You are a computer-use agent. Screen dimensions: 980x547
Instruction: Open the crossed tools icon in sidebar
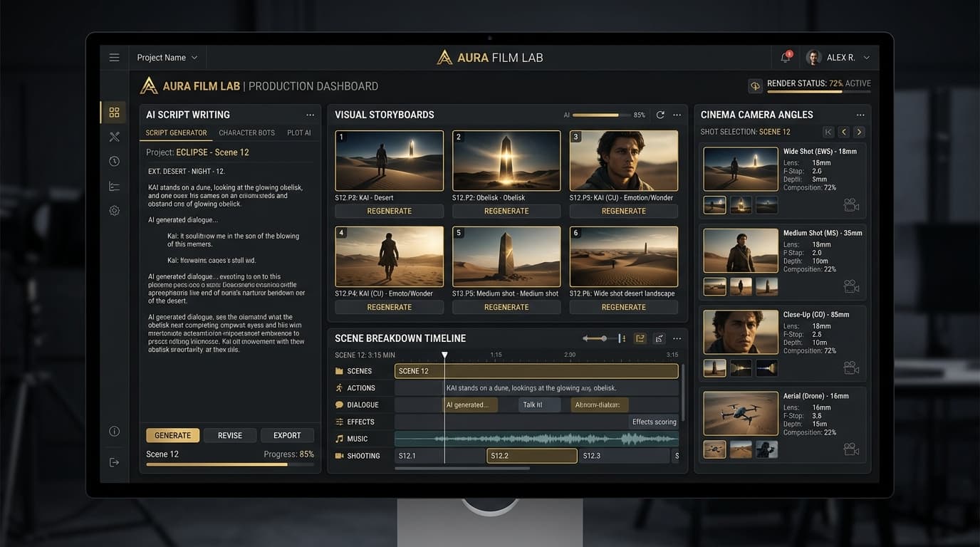click(114, 137)
